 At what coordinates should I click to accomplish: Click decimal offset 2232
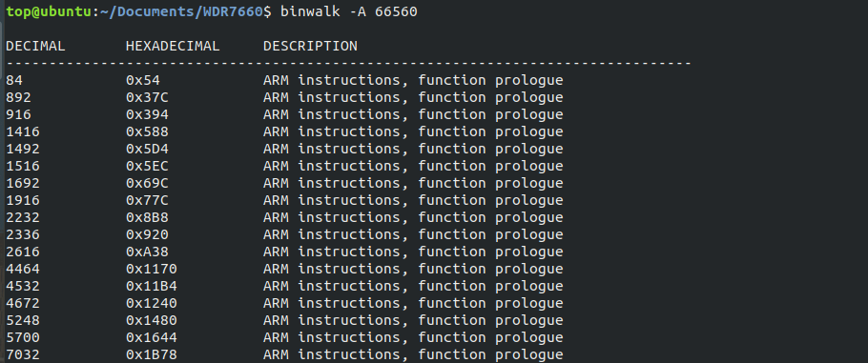(x=23, y=217)
